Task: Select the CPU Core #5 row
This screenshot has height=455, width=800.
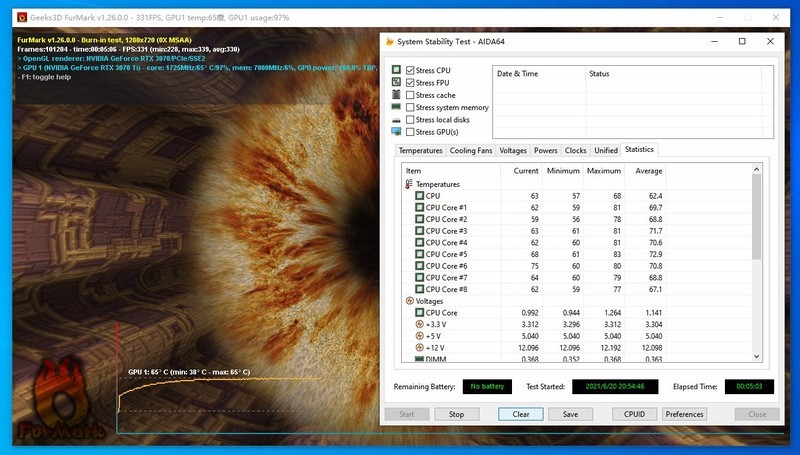Action: 446,254
